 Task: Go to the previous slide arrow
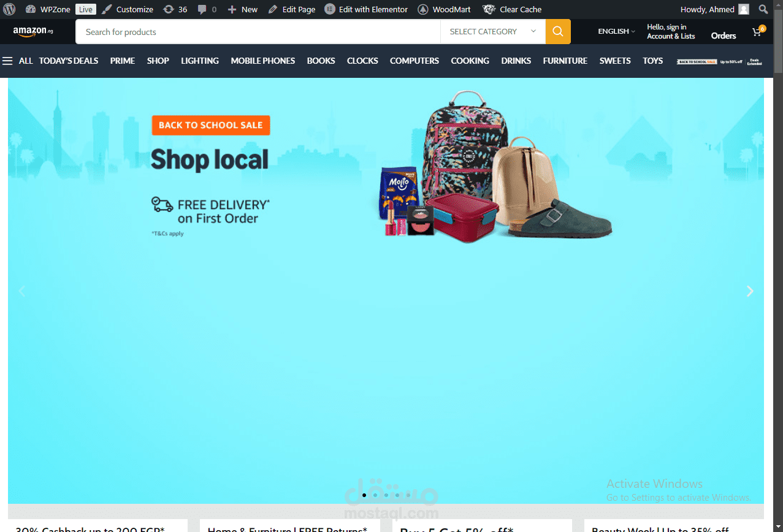click(x=22, y=291)
